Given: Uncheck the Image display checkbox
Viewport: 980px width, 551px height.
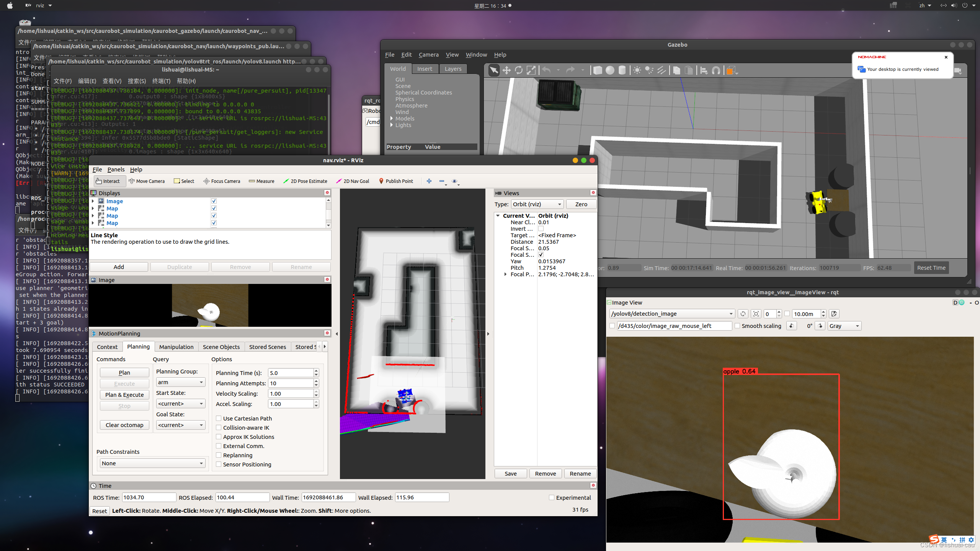Looking at the screenshot, I should tap(214, 201).
